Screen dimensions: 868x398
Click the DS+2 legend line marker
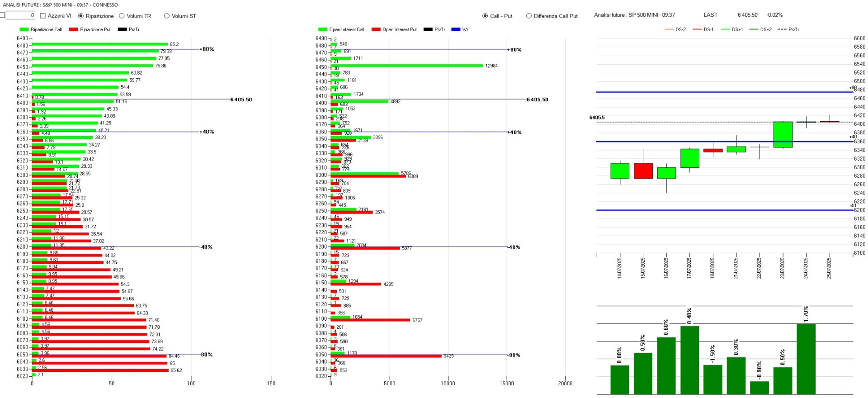tap(754, 29)
